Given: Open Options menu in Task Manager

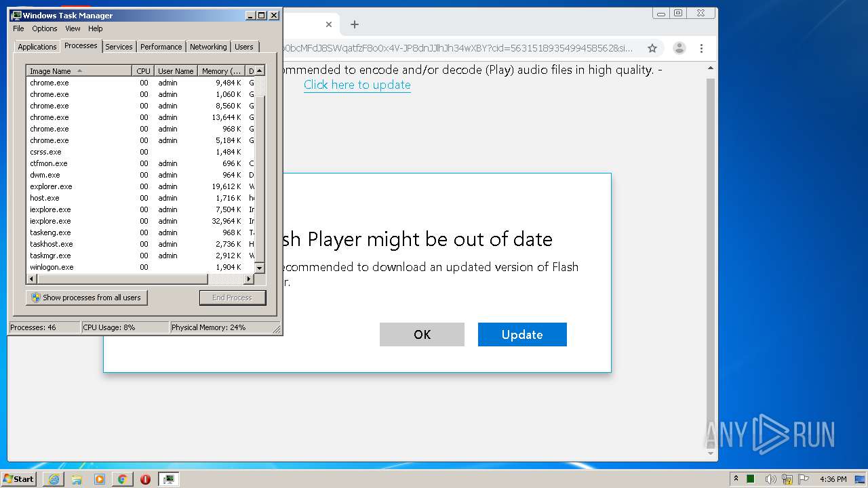Looking at the screenshot, I should (45, 28).
